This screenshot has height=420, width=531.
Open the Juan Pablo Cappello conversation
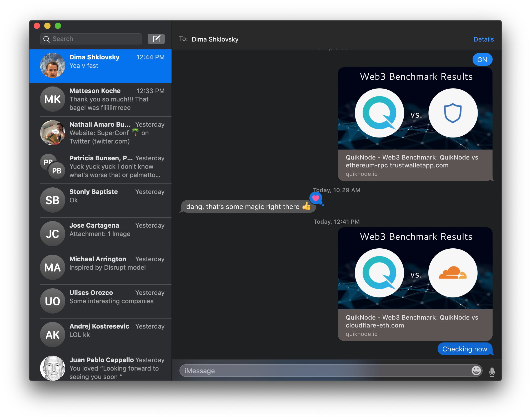click(101, 367)
